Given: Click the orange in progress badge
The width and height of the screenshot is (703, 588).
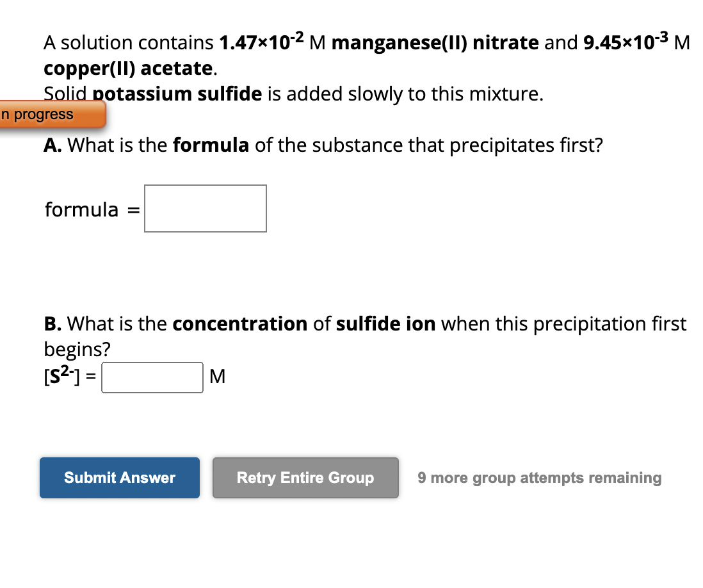Looking at the screenshot, I should click(52, 115).
